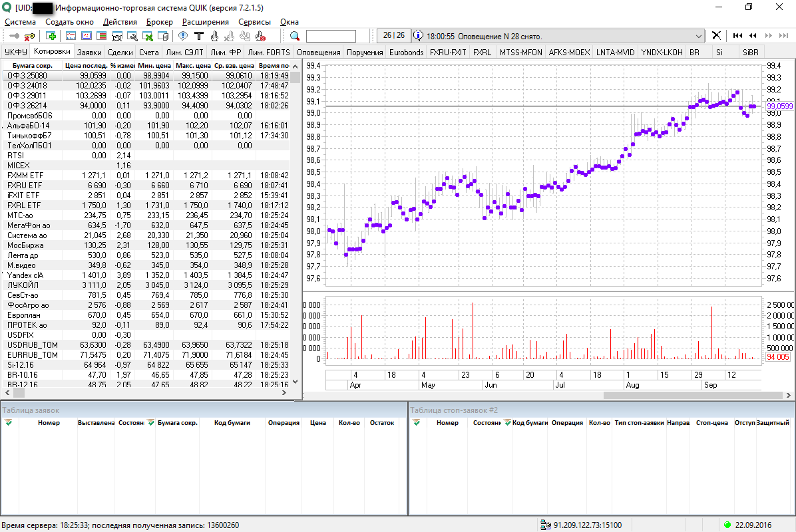The height and width of the screenshot is (532, 796).
Task: Click the hand with red stop icon
Action: pos(260,36)
